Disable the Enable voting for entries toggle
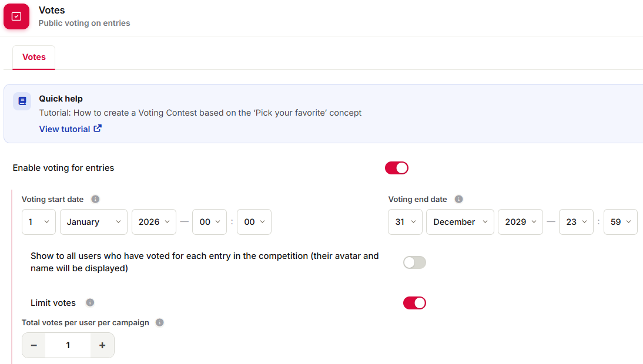Screen dimensions: 643x364 [397, 168]
